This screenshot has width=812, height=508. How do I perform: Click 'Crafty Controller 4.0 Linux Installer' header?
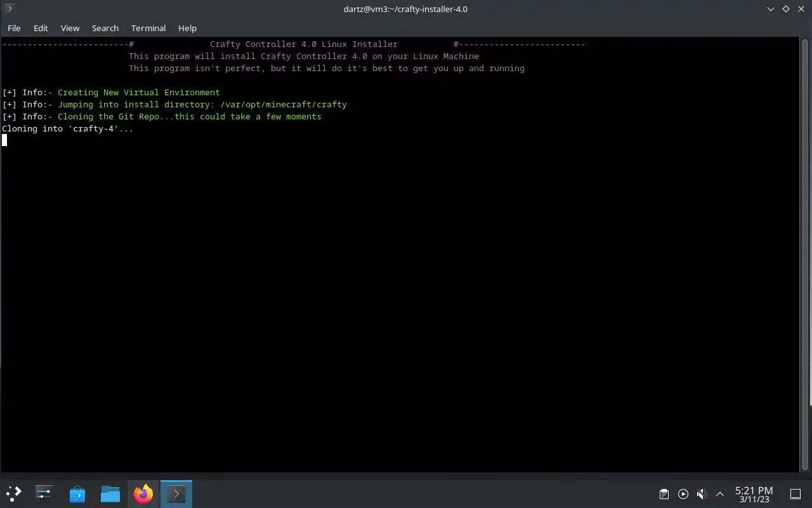click(304, 44)
